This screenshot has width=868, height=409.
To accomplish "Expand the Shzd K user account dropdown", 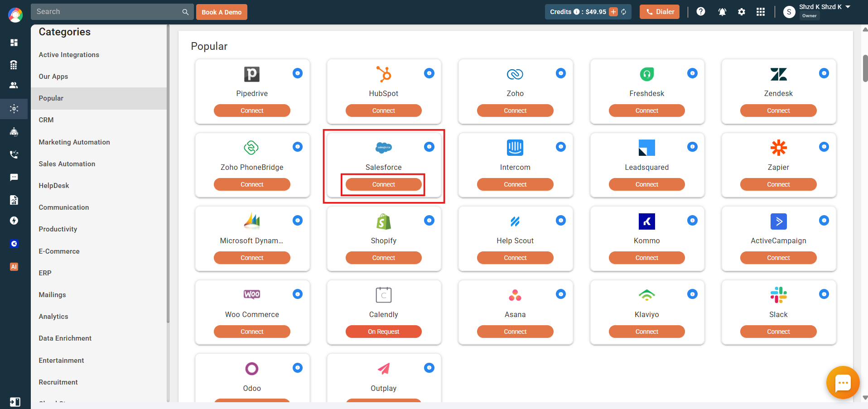I will (x=848, y=7).
